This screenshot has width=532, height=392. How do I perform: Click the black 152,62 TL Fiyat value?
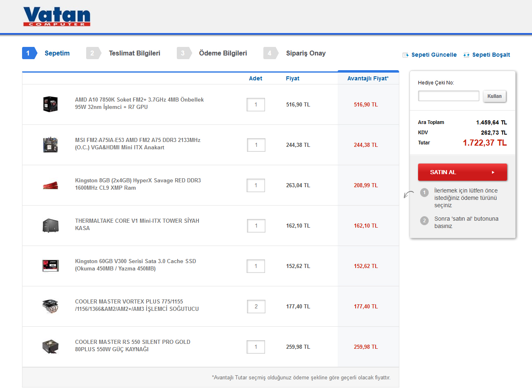pos(298,266)
